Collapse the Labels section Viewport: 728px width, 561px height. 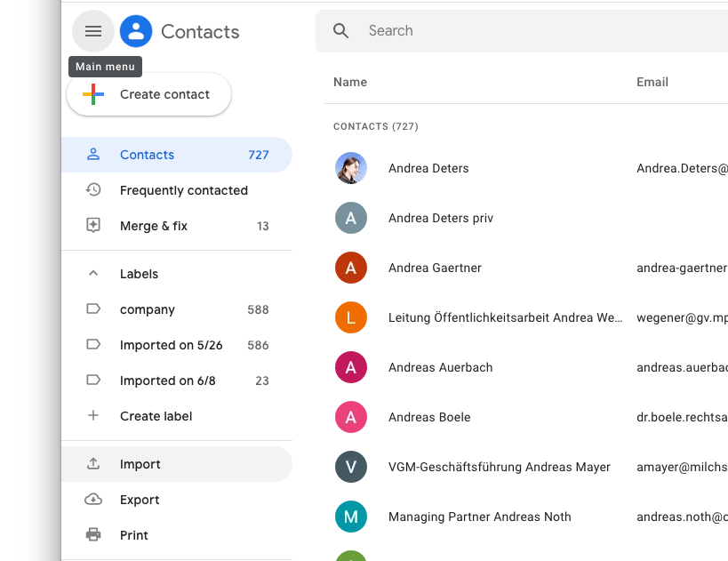92,273
